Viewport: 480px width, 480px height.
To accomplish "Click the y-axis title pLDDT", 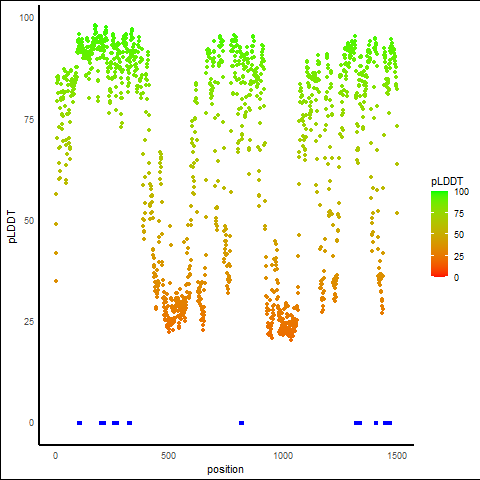I will point(12,227).
